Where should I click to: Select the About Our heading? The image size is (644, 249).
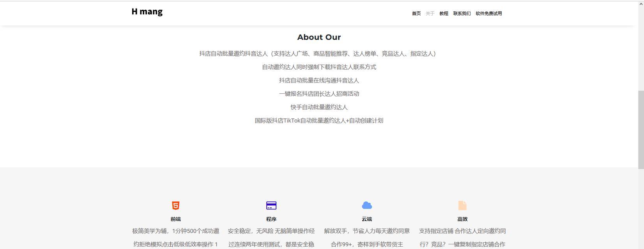point(319,37)
